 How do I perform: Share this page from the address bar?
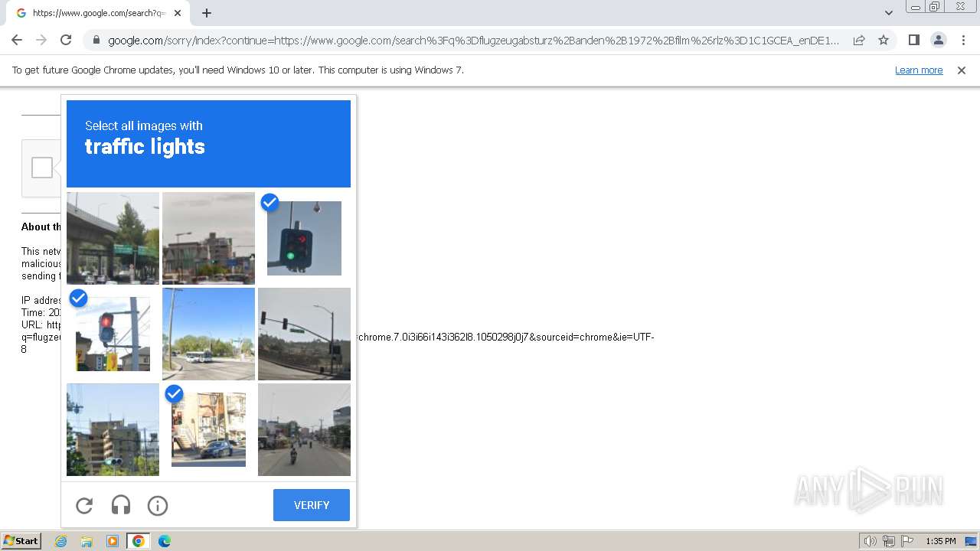pos(859,40)
